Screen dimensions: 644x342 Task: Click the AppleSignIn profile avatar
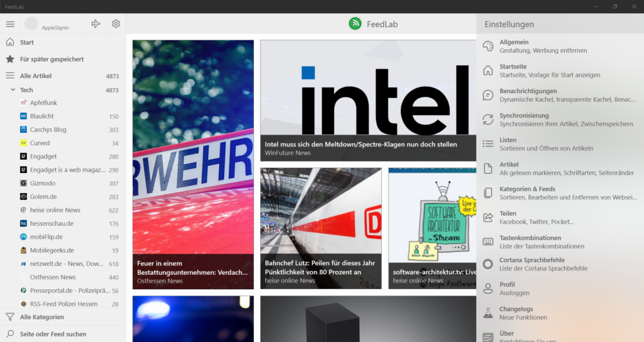pyautogui.click(x=31, y=24)
